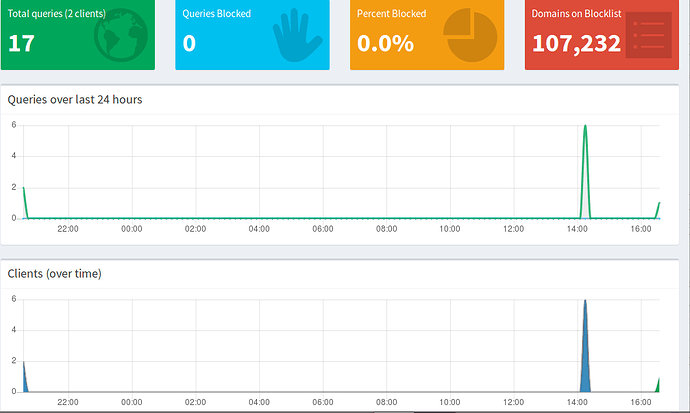The image size is (690, 413).
Task: Click the green spike at queries chart start
Action: point(24,192)
